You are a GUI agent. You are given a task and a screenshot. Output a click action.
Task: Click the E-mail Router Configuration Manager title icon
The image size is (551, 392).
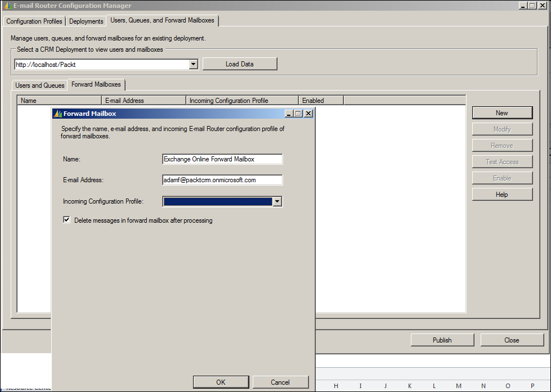point(7,6)
